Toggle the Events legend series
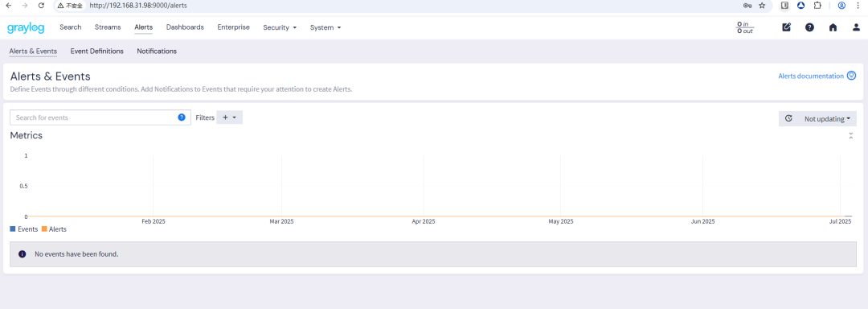 point(24,229)
